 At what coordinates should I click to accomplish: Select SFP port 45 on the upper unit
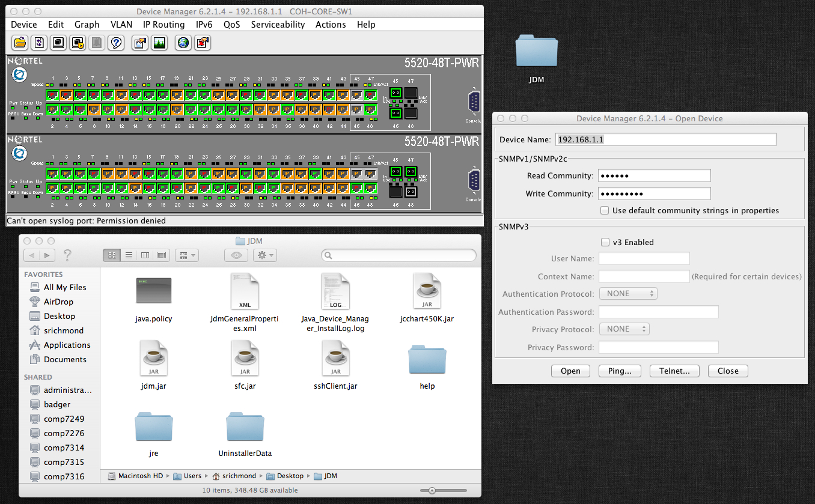(x=395, y=93)
